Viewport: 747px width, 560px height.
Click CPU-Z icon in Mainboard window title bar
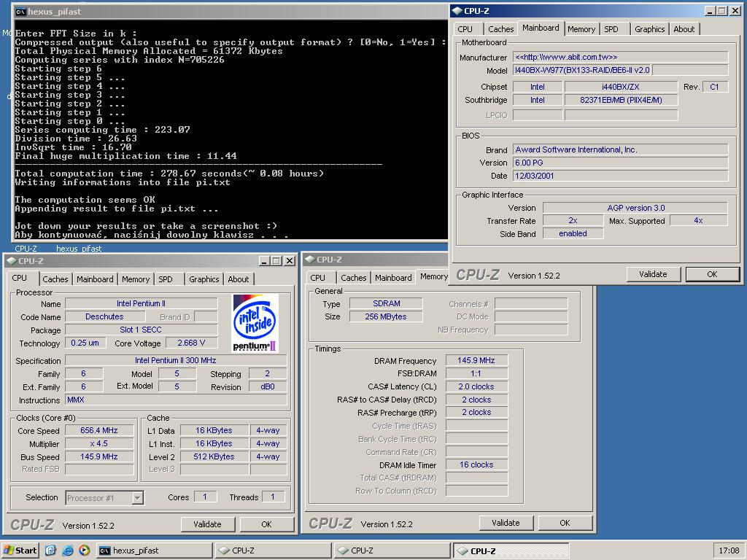[x=457, y=11]
